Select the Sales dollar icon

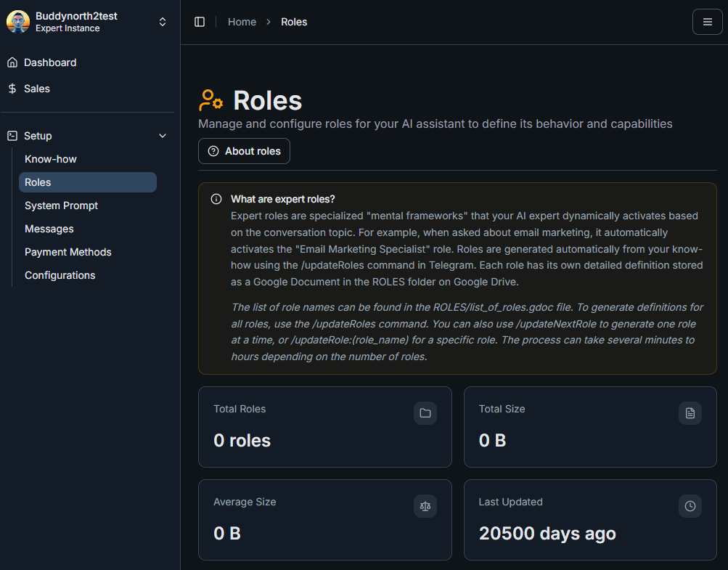[x=11, y=89]
